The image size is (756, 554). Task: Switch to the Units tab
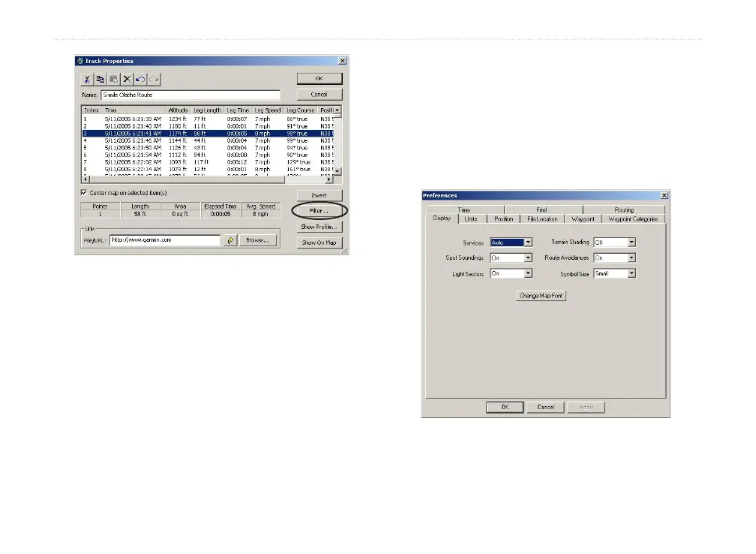(x=471, y=219)
